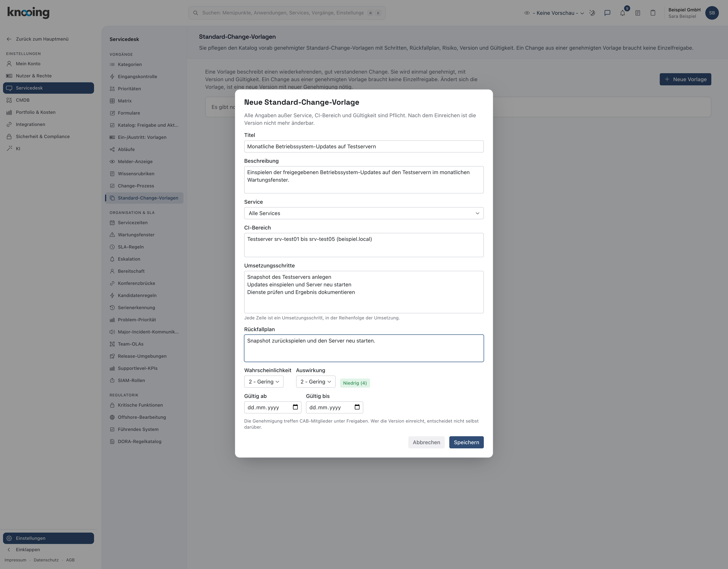
Task: Click the Beschreibung text area
Action: (364, 180)
